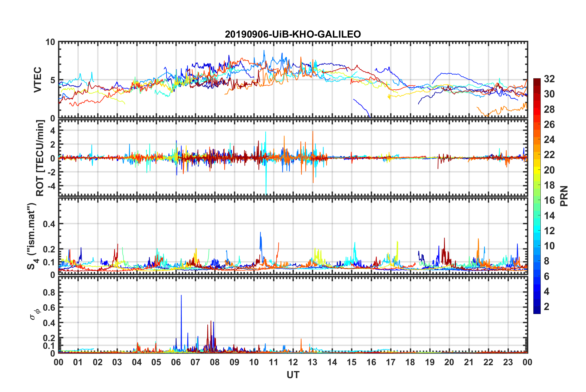The width and height of the screenshot is (586, 392).
Task: Click colorbar tick label 2
Action: tap(547, 306)
